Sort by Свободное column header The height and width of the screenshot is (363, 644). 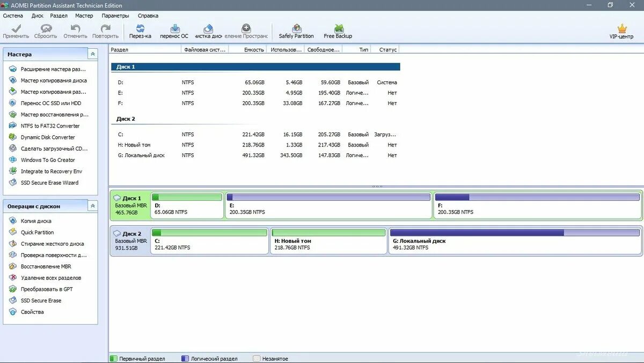coord(323,49)
